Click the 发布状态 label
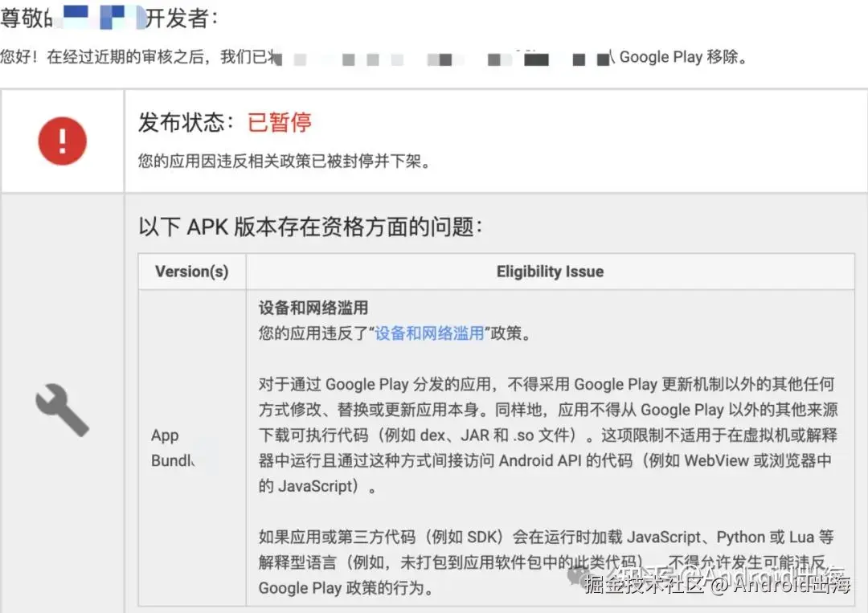This screenshot has width=868, height=613. pyautogui.click(x=186, y=122)
